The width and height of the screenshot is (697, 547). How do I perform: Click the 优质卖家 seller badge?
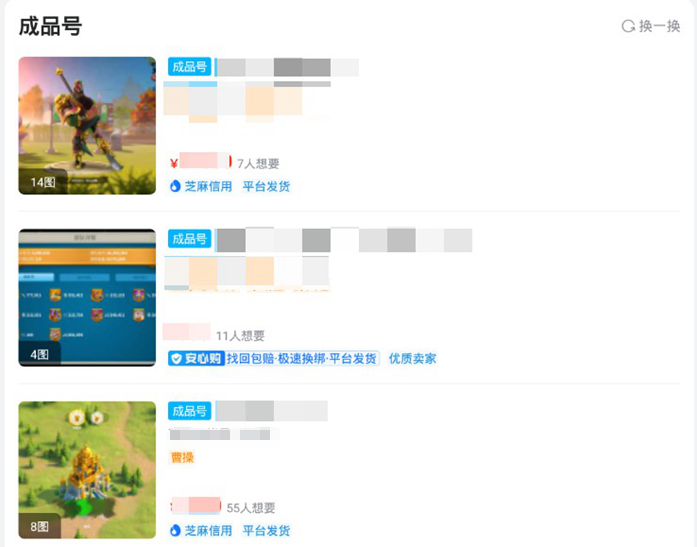[412, 358]
